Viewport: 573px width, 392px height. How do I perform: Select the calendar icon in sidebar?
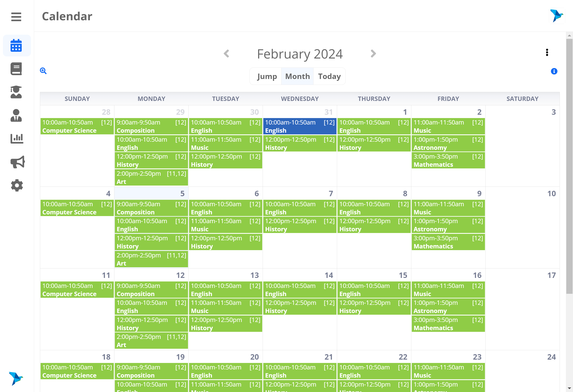(16, 46)
